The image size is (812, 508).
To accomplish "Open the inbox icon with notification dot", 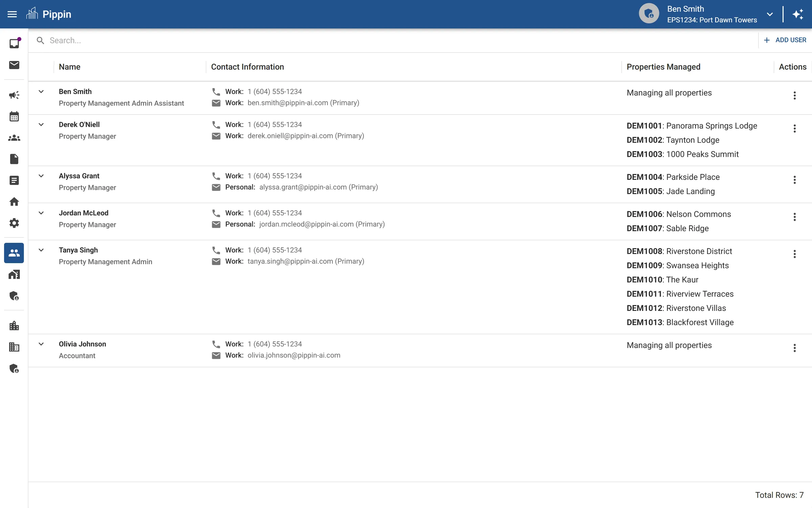I will tap(14, 43).
